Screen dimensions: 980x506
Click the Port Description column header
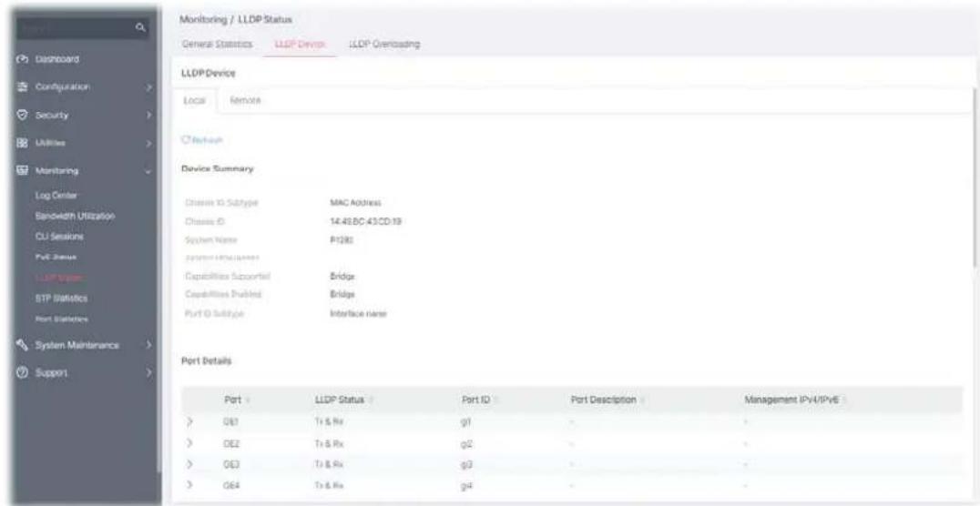[x=603, y=400]
